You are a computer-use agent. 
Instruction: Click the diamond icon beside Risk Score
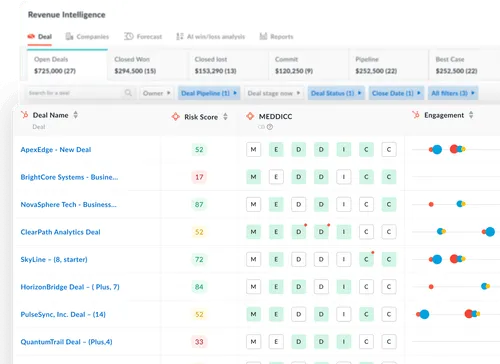pyautogui.click(x=176, y=116)
